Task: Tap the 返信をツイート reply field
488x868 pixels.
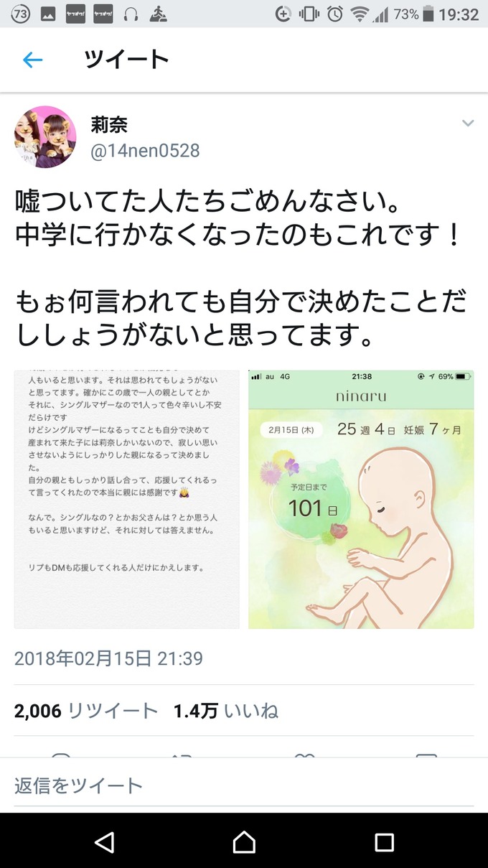Action: [x=244, y=785]
